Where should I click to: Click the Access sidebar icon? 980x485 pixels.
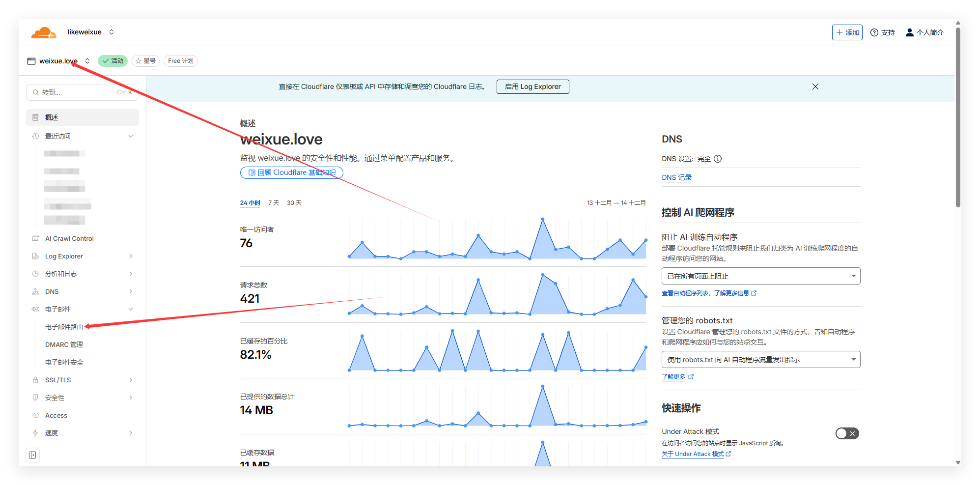(x=35, y=415)
